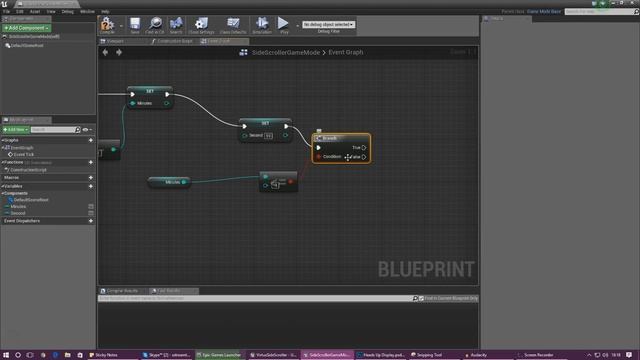Switch to the Construction Script tab
Viewport: 640px width, 360px height.
175,41
